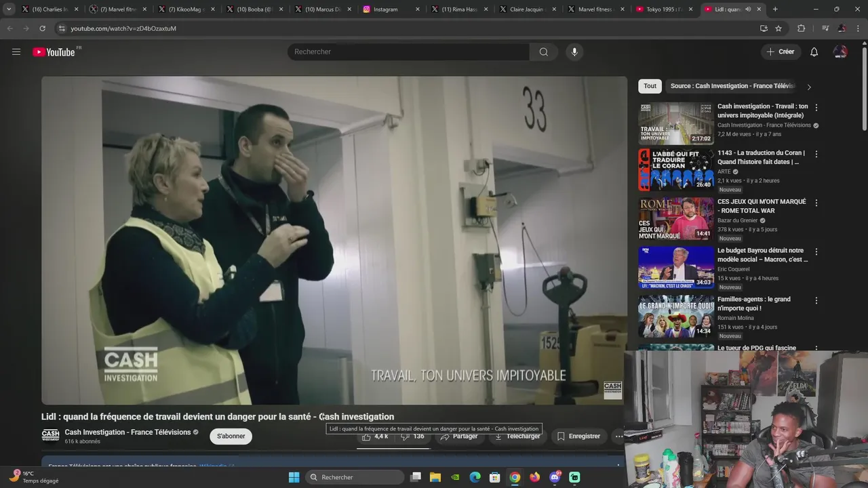View site information icon in address bar
This screenshot has height=488, width=868.
pyautogui.click(x=62, y=28)
